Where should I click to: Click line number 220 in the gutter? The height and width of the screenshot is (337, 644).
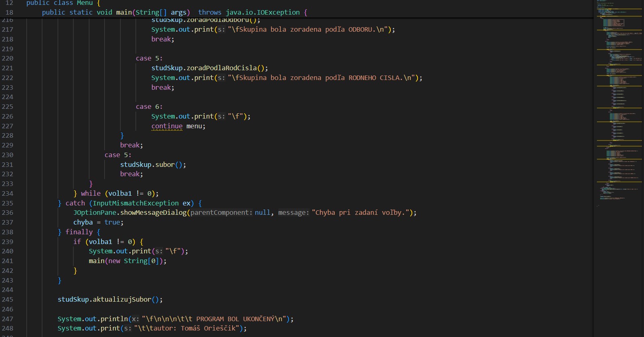coord(8,58)
